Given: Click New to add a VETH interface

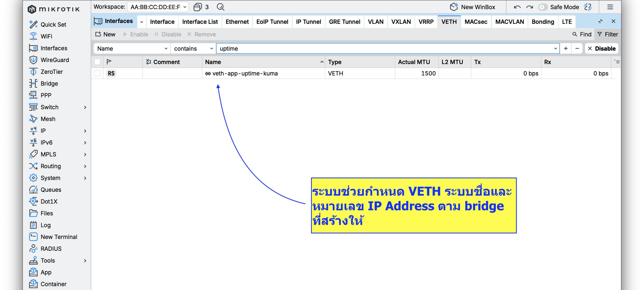Looking at the screenshot, I should (x=105, y=34).
